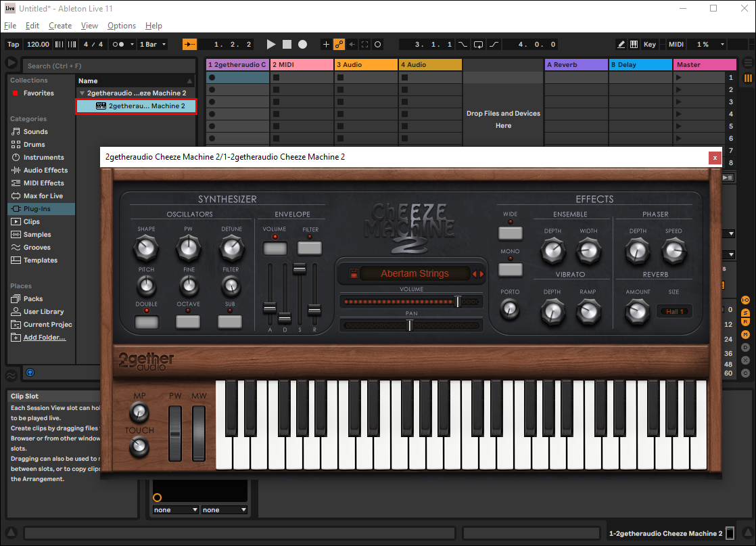The width and height of the screenshot is (756, 546).
Task: Toggle the DOUBLE oscillator switch
Action: 146,321
